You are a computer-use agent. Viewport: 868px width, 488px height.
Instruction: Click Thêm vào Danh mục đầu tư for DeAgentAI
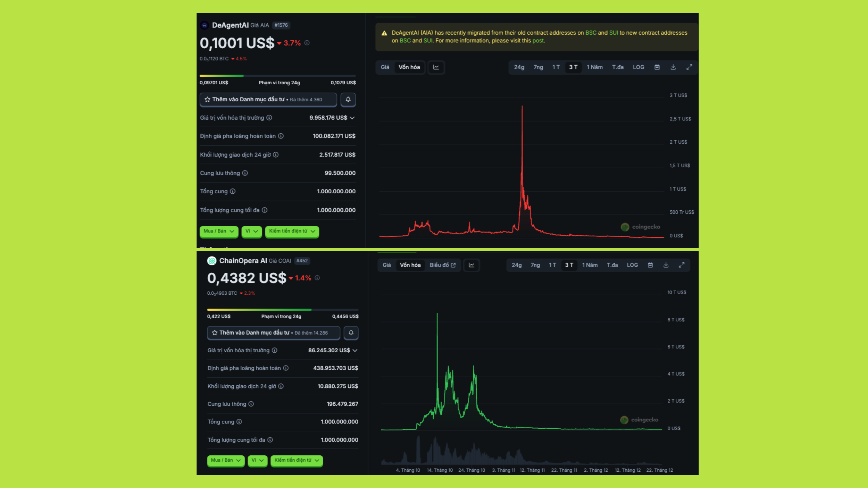coord(268,100)
